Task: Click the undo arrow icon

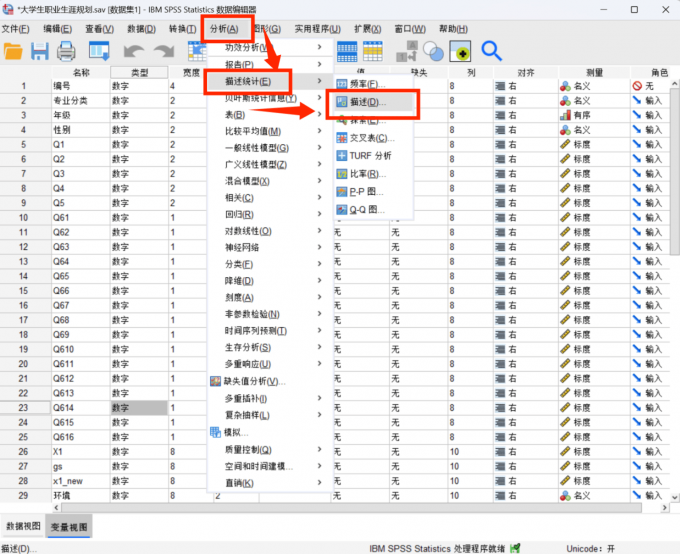Action: [x=134, y=51]
